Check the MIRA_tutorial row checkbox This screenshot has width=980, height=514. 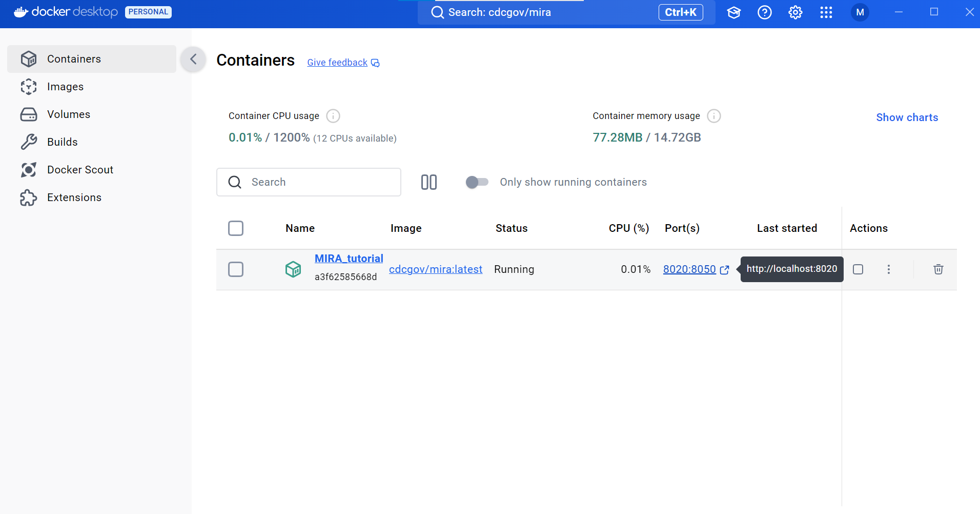236,269
